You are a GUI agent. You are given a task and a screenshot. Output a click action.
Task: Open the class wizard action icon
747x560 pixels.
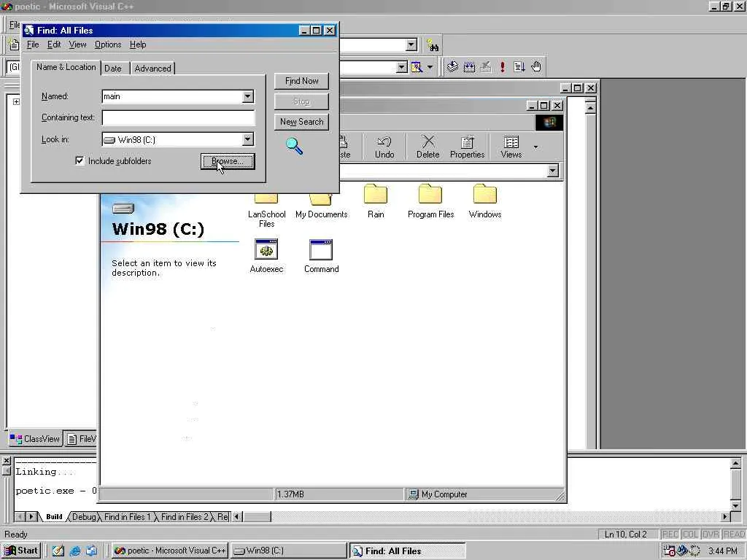tap(417, 67)
